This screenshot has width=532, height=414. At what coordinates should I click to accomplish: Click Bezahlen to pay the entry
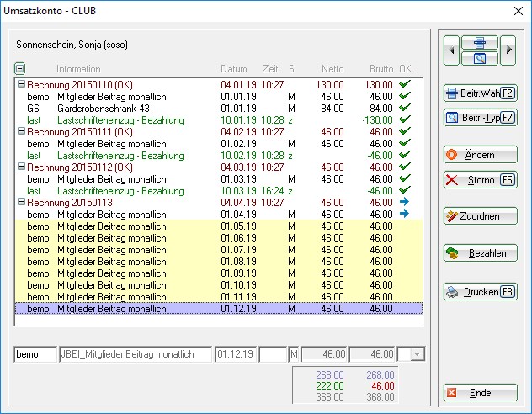[x=480, y=253]
